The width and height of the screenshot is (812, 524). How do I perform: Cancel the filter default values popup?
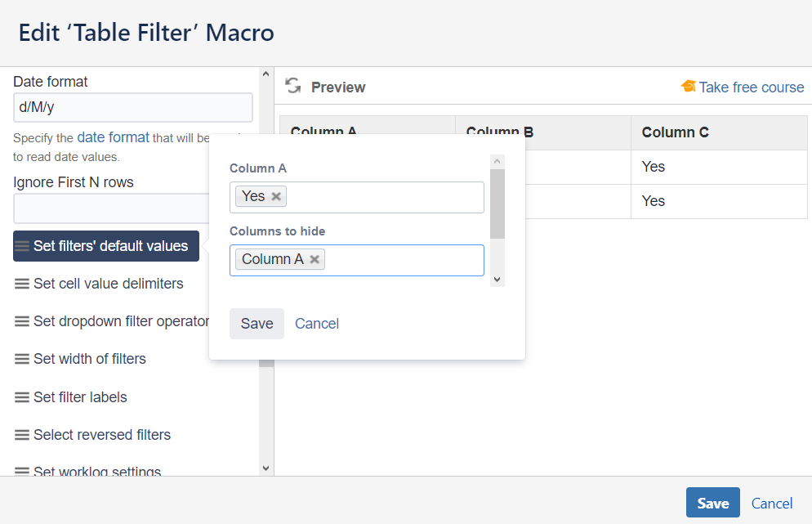pyautogui.click(x=317, y=324)
